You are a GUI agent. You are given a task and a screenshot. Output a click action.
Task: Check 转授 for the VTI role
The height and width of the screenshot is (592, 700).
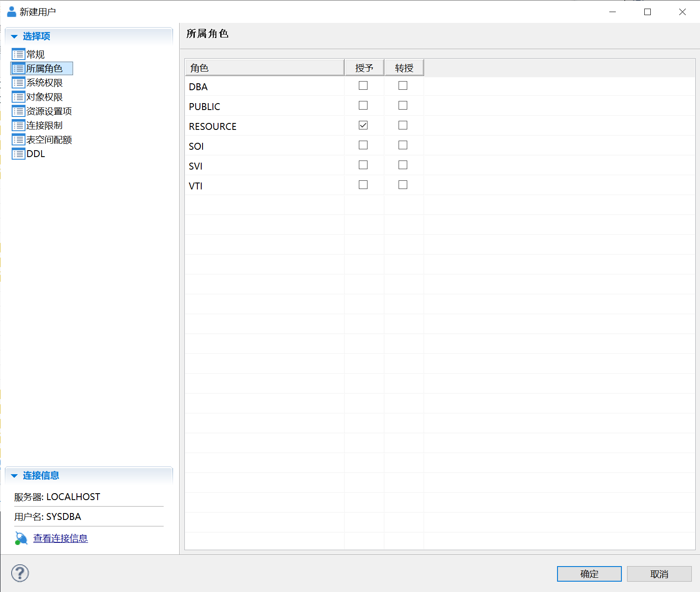[403, 185]
